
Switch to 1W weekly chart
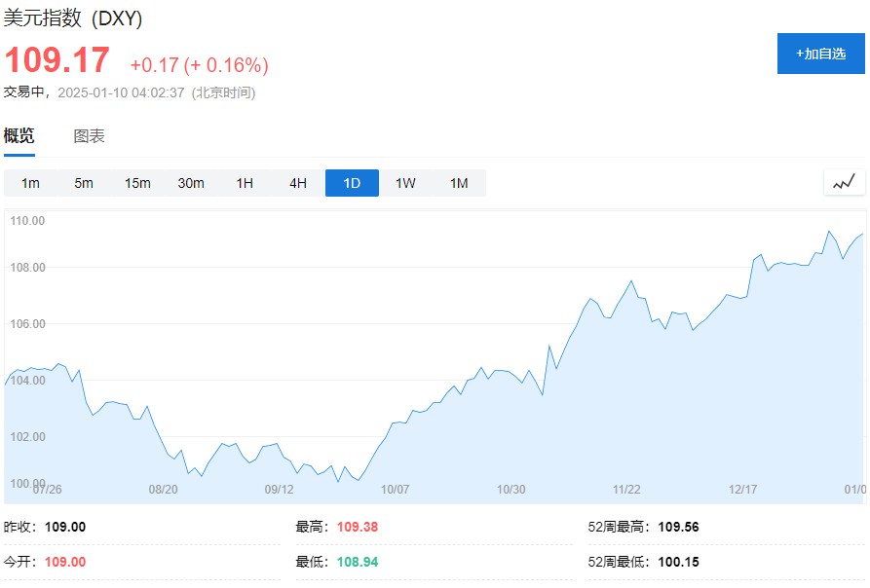(x=405, y=183)
